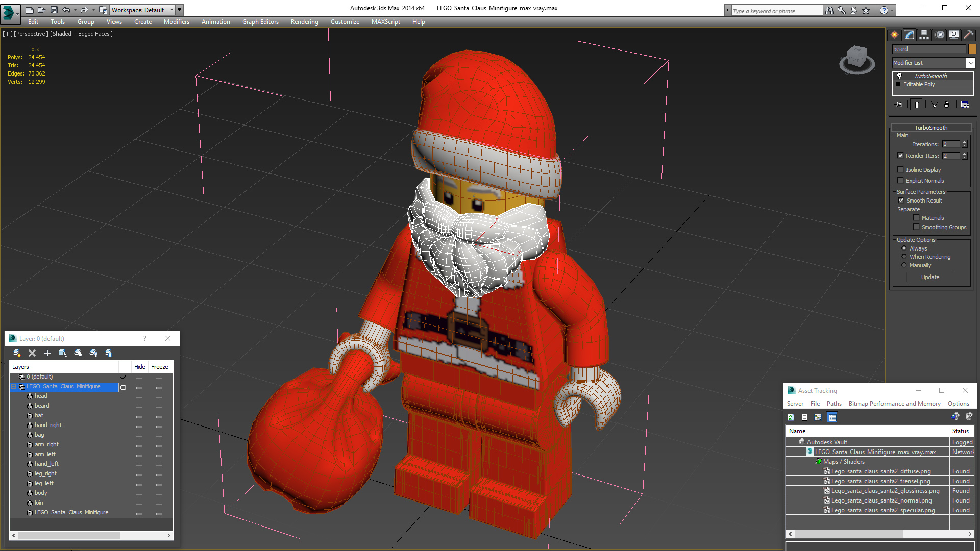Screen dimensions: 980x551
Task: Open the MAXScript menu
Action: (386, 22)
